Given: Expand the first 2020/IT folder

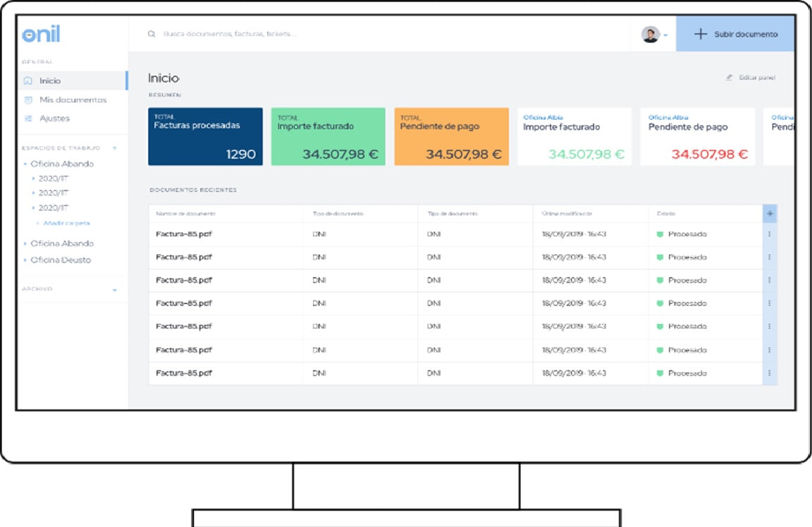Looking at the screenshot, I should tap(33, 179).
